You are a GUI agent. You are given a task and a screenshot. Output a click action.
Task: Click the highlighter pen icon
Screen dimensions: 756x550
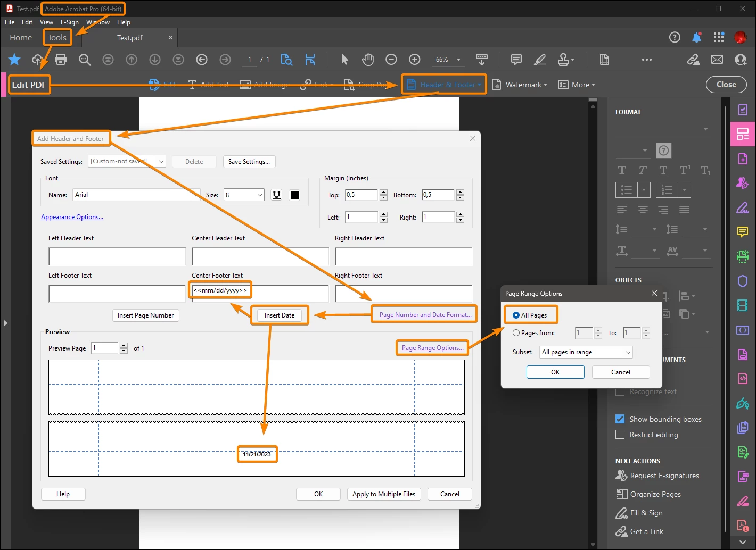[540, 60]
